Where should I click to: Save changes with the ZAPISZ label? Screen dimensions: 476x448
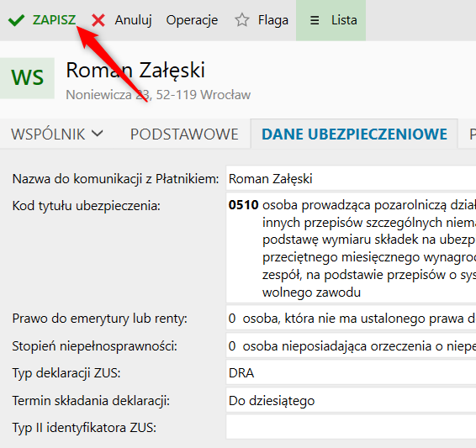click(54, 20)
